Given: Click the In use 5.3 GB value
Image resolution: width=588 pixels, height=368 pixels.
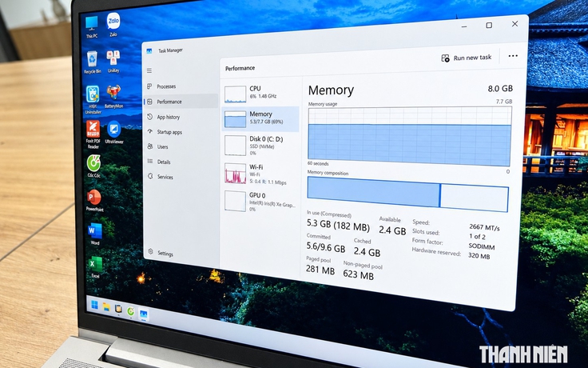Looking at the screenshot, I should pyautogui.click(x=338, y=224).
